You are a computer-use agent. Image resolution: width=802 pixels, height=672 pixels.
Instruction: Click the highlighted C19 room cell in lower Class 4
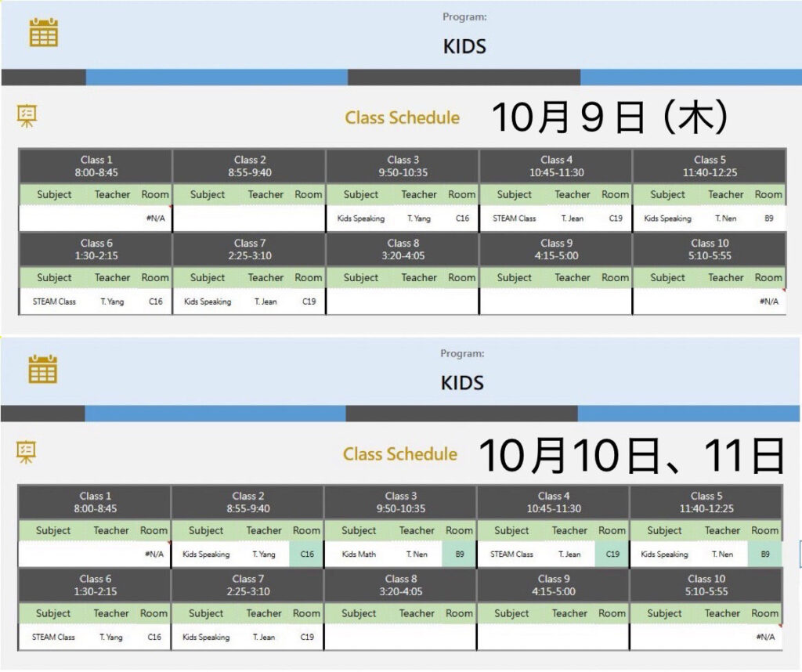[611, 555]
